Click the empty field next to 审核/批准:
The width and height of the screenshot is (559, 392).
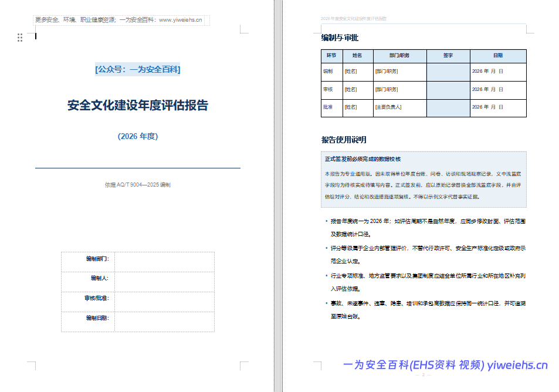[164, 302]
